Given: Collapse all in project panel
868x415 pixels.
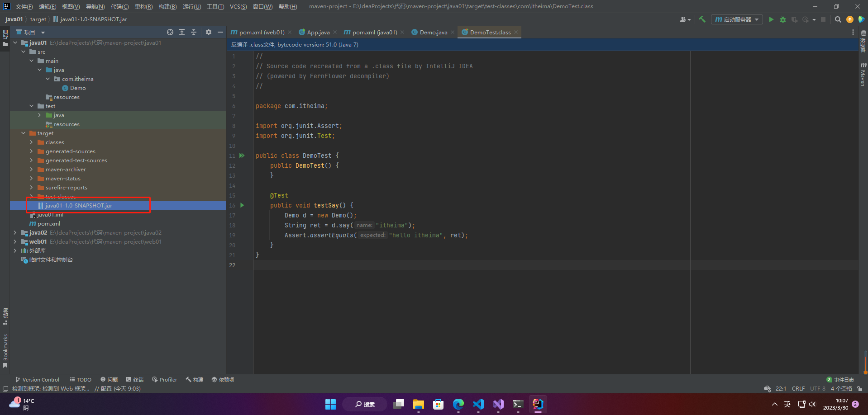Looking at the screenshot, I should coord(194,32).
